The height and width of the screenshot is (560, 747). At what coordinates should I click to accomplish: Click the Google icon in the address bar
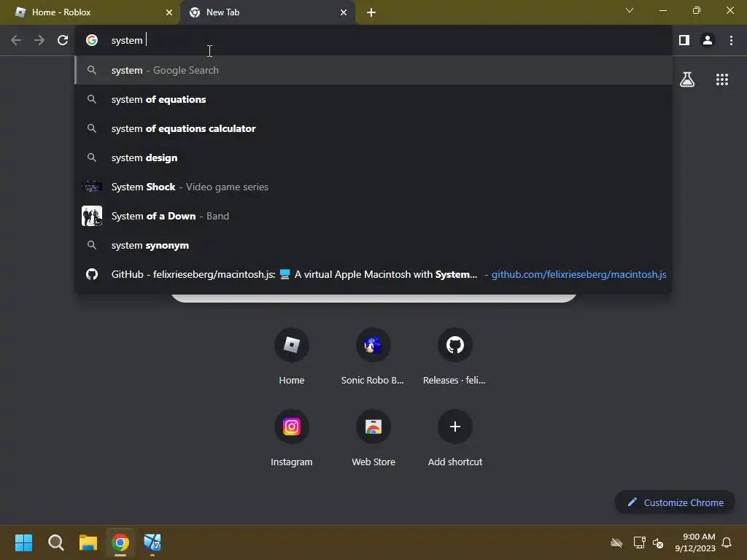(92, 41)
